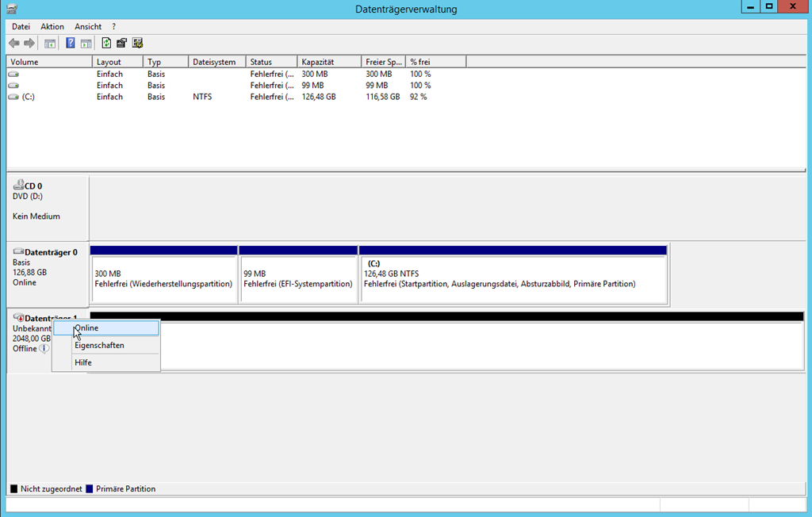Toggle the console tree pane icon

pyautogui.click(x=50, y=43)
